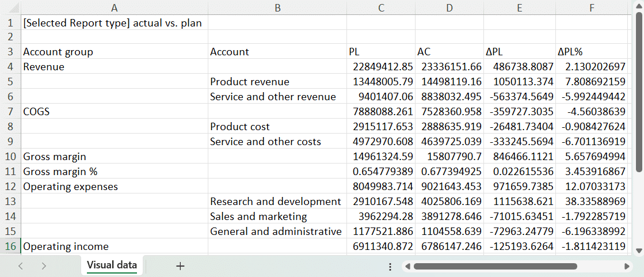Add a new sheet with plus icon
The width and height of the screenshot is (644, 277).
point(180,266)
